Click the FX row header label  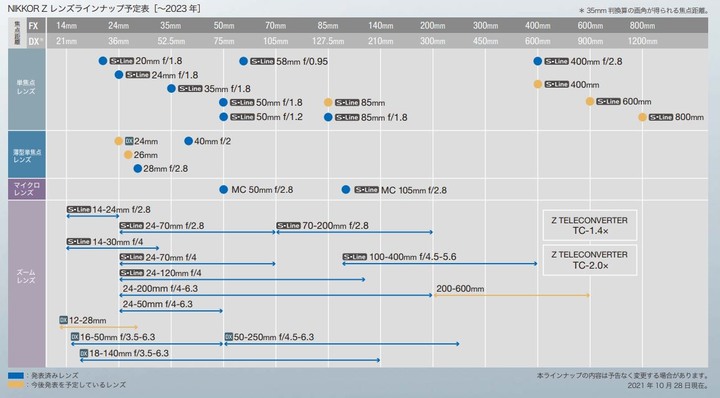tap(33, 26)
